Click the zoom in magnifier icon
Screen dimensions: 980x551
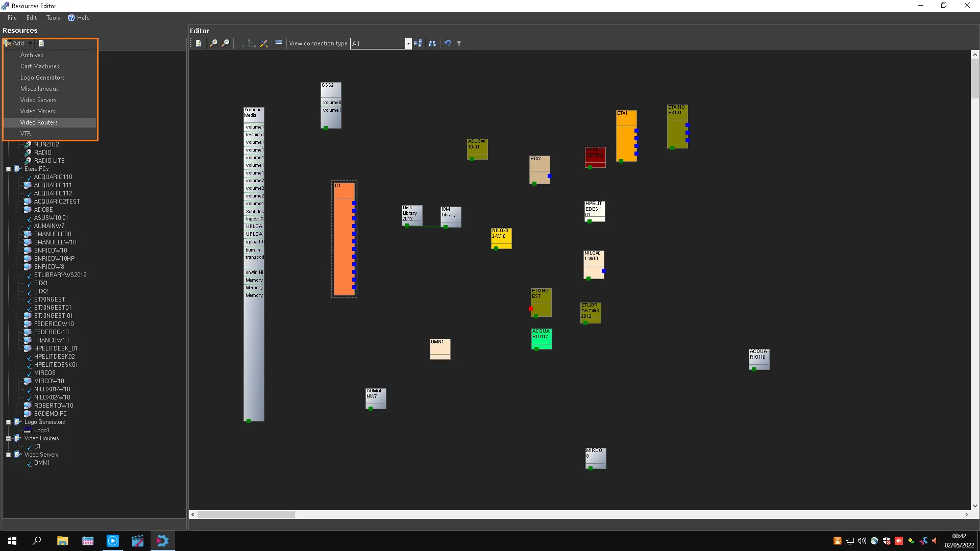pyautogui.click(x=213, y=43)
